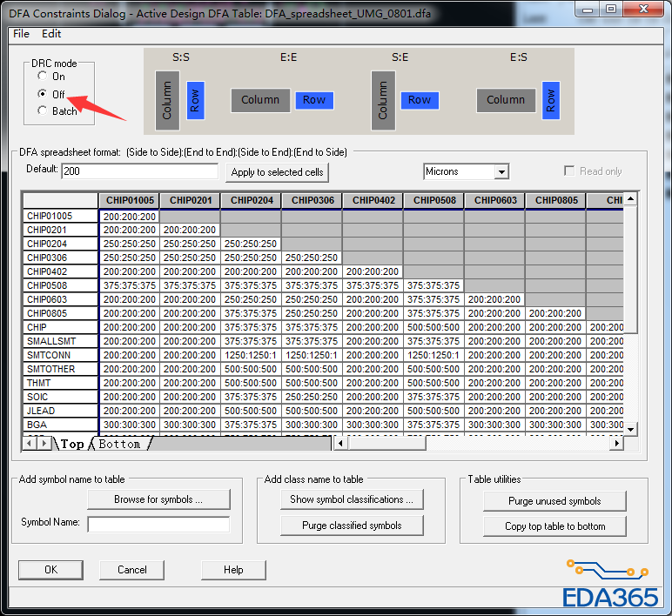672x616 pixels.
Task: Toggle the Read only checkbox
Action: point(569,171)
